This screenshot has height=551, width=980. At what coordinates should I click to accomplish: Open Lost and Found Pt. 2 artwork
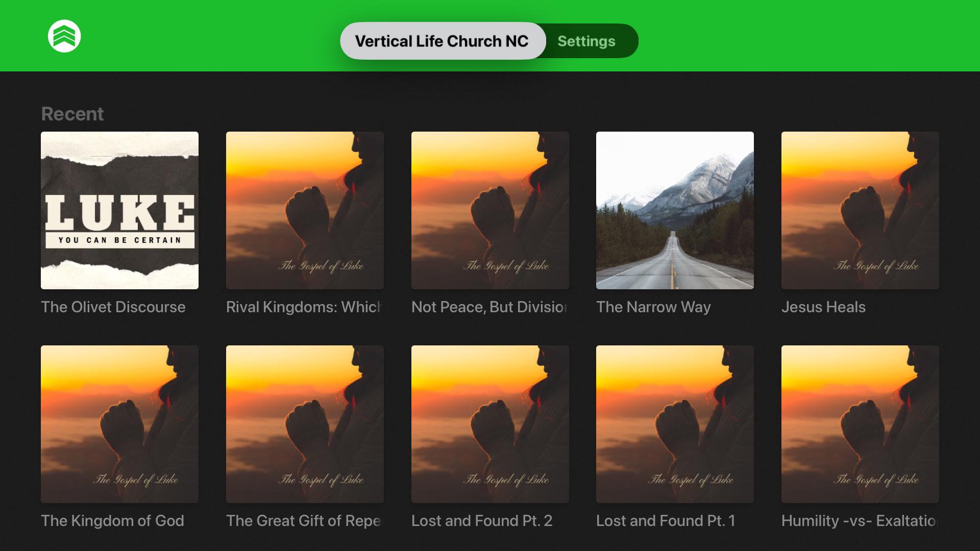pyautogui.click(x=490, y=424)
